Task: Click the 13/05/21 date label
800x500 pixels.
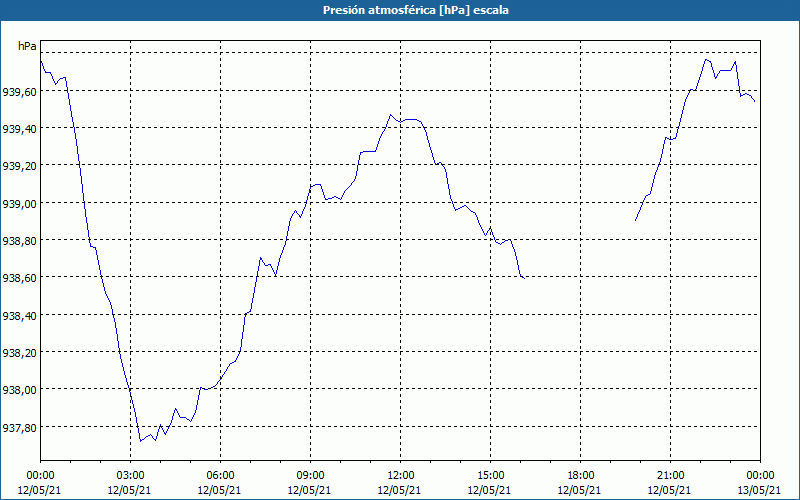Action: (x=760, y=490)
